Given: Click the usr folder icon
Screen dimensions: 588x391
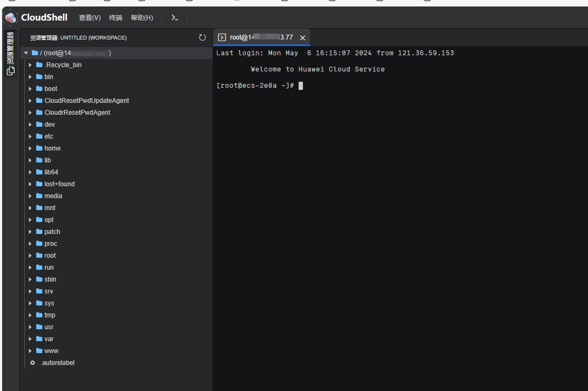Looking at the screenshot, I should tap(39, 327).
